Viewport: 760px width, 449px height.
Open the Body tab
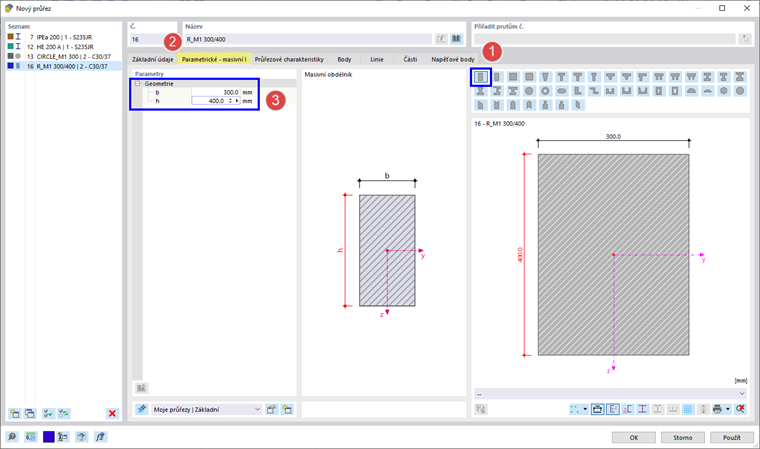click(x=344, y=59)
